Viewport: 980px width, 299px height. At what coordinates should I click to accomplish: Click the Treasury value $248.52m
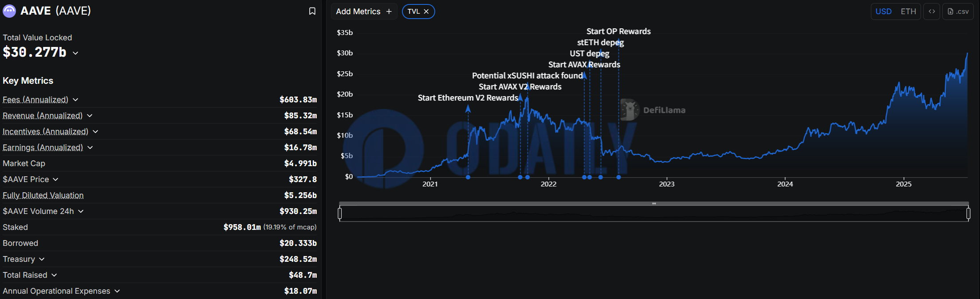coord(298,259)
